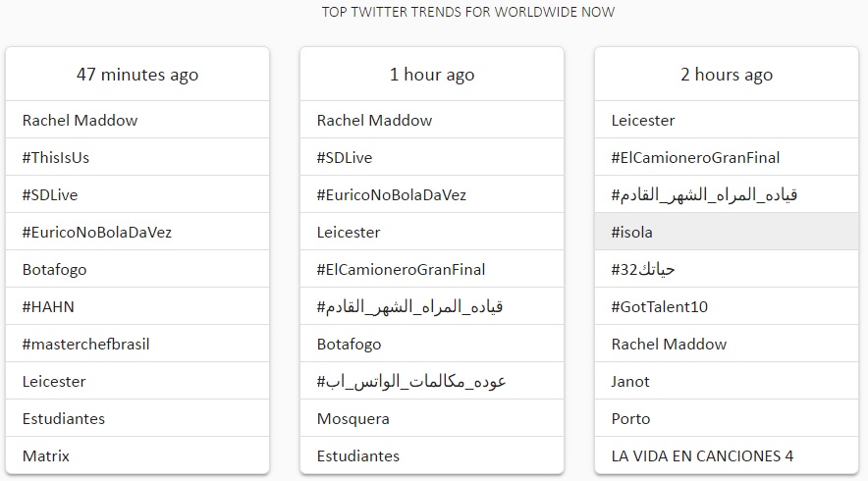
Task: Open the Mosquera trend
Action: click(x=353, y=418)
